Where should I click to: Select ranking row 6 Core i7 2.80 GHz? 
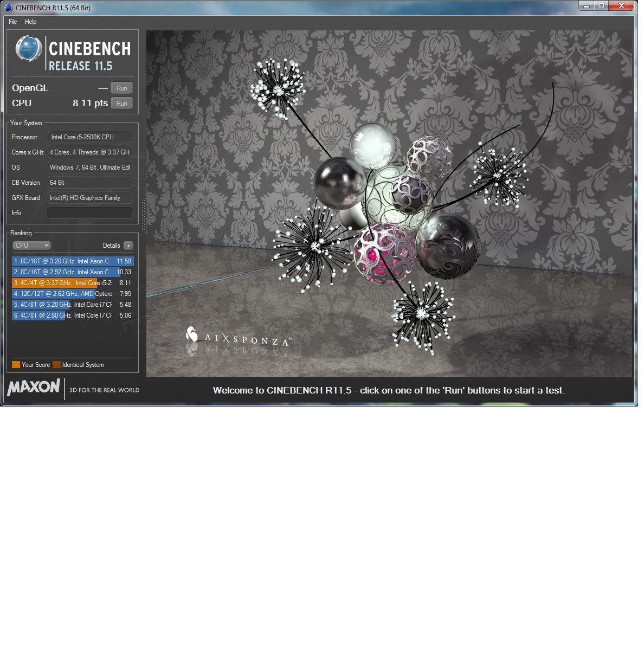coord(73,315)
